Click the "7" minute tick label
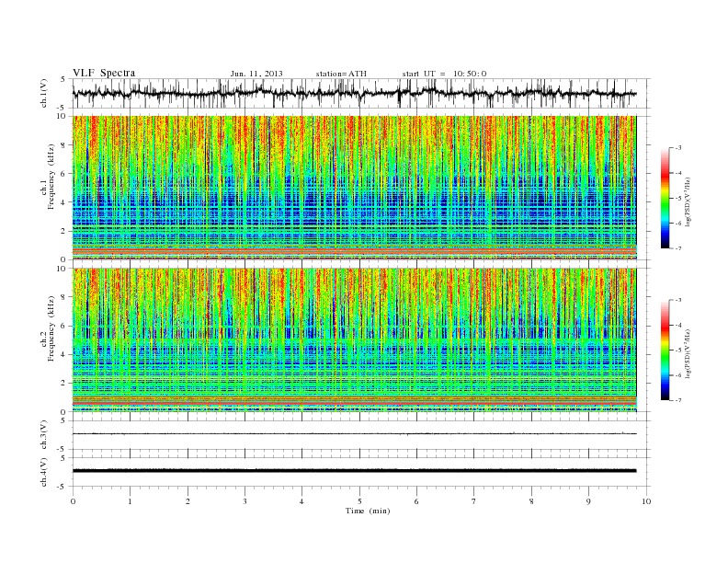 (474, 501)
